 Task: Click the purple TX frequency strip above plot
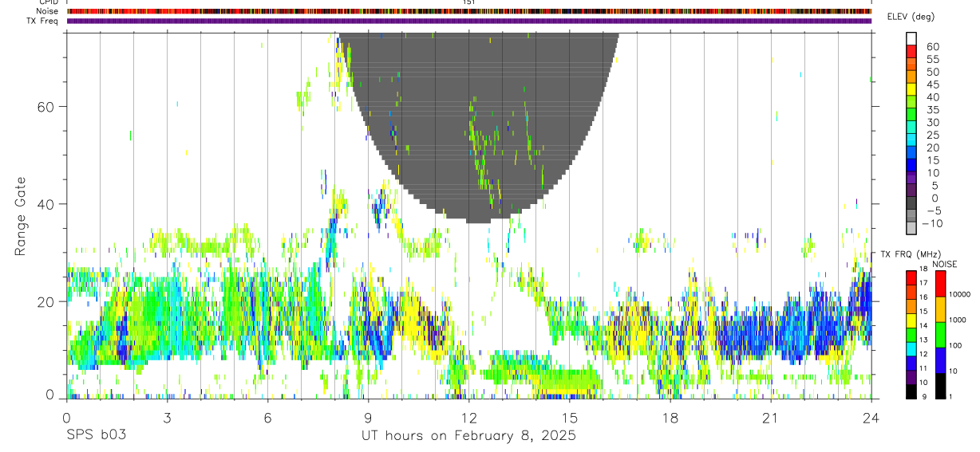tap(469, 21)
